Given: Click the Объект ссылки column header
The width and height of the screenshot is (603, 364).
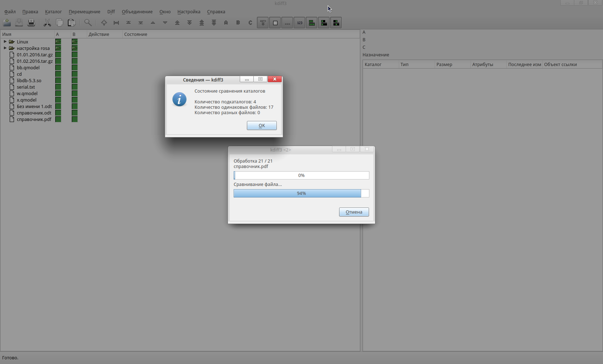Looking at the screenshot, I should (x=572, y=65).
